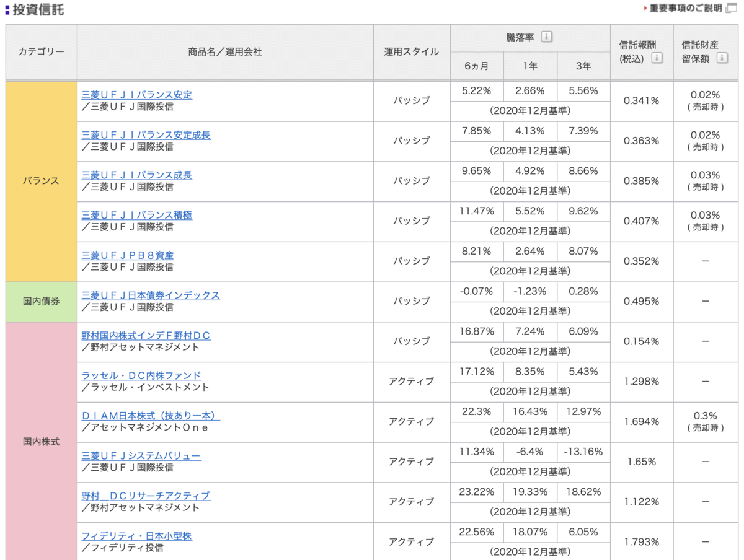Open fund 三菱ＵＦＪ日本債券インデックス

click(151, 295)
